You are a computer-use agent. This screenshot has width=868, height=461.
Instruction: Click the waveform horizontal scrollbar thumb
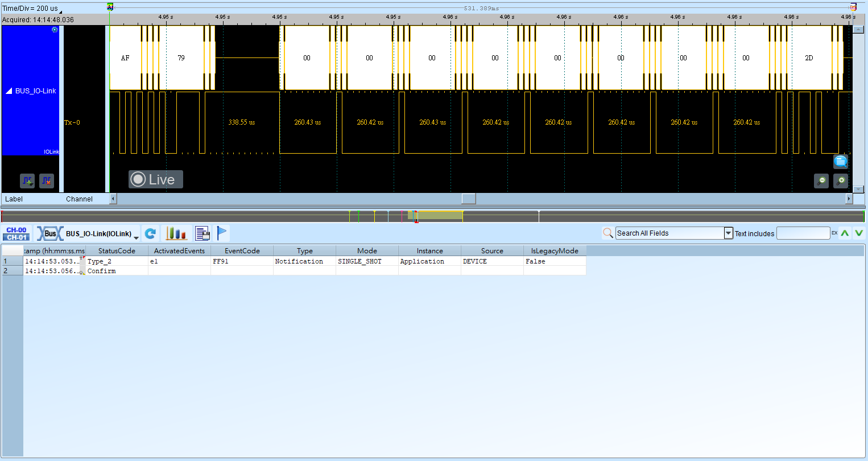[468, 199]
